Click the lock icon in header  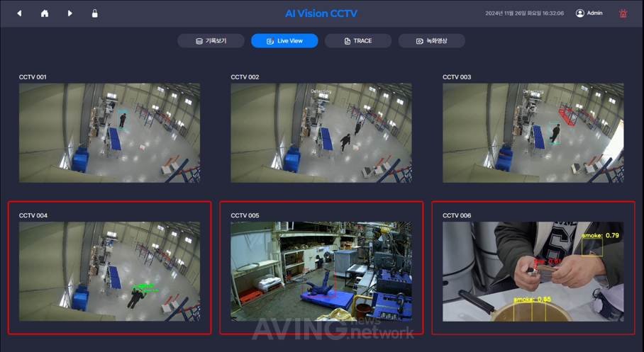tap(95, 13)
